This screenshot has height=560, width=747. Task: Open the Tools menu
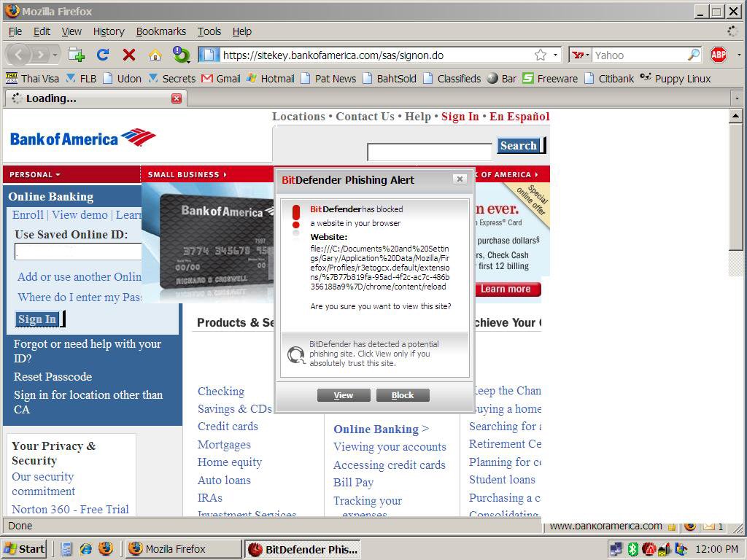[209, 31]
